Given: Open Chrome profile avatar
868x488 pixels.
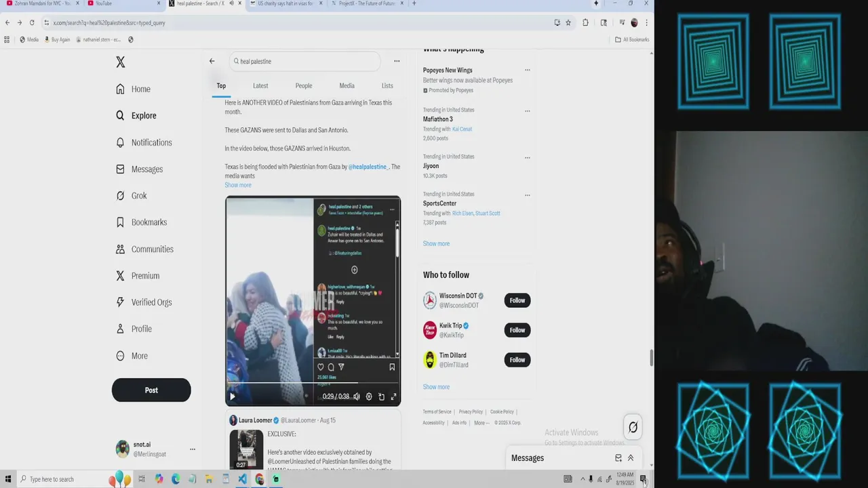Looking at the screenshot, I should 634,22.
